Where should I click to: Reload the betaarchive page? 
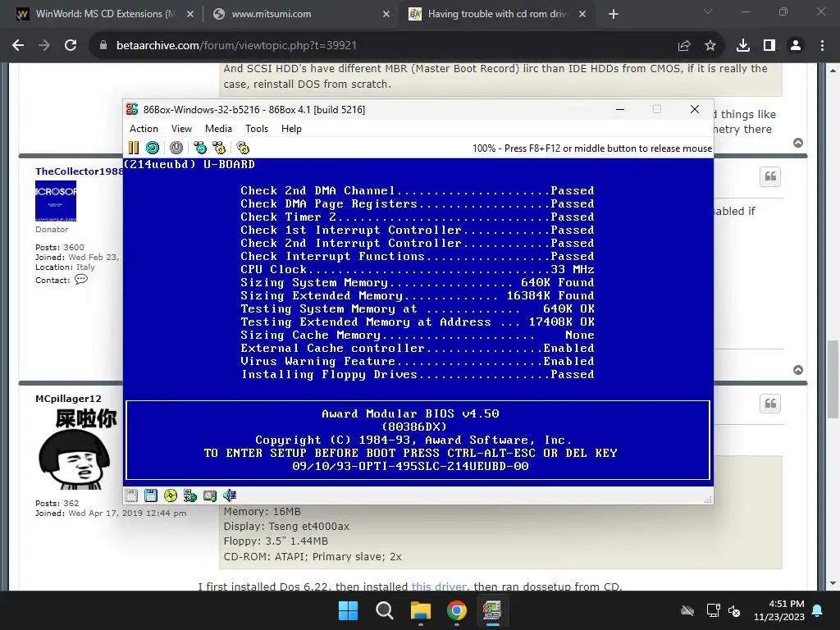(71, 46)
